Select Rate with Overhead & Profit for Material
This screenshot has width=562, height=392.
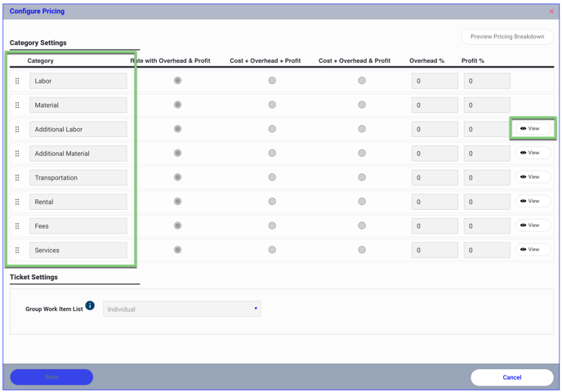177,105
